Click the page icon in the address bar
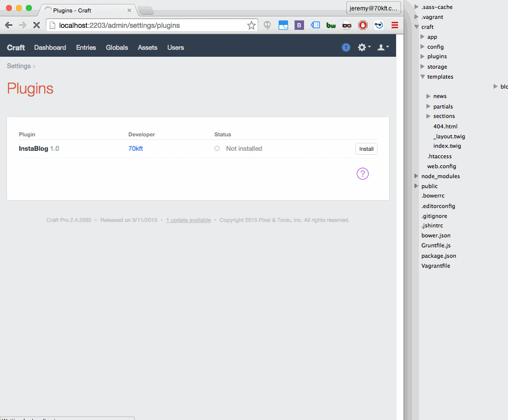 52,25
